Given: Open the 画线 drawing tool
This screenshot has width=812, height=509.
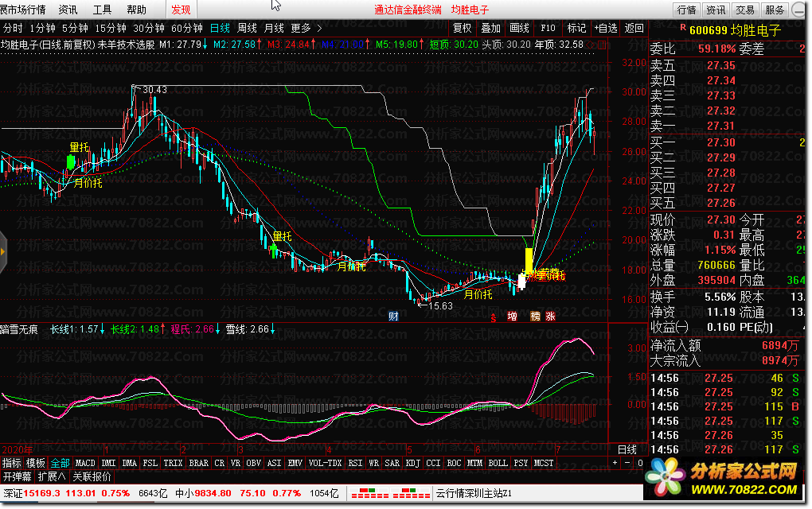Looking at the screenshot, I should pos(519,28).
